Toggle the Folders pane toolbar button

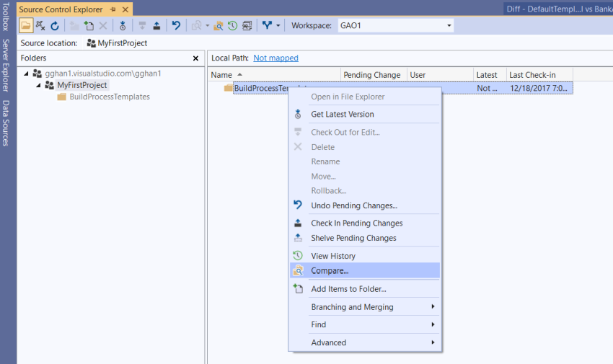(26, 26)
